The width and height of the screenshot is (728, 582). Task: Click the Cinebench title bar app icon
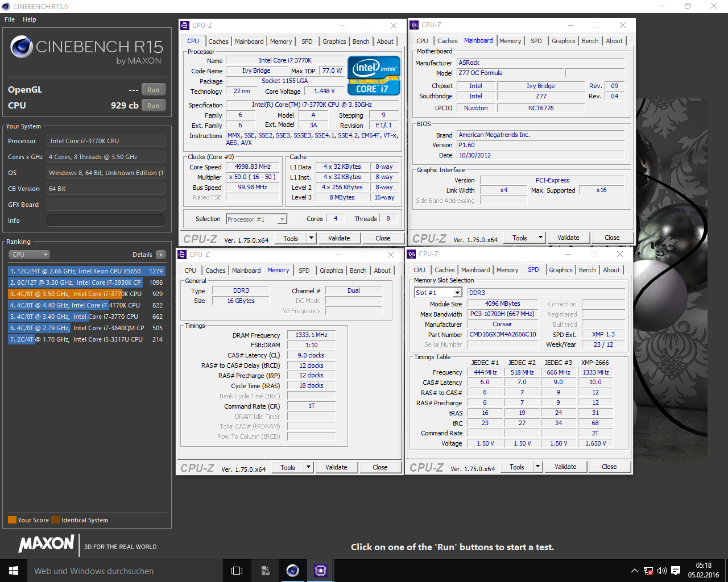click(6, 6)
